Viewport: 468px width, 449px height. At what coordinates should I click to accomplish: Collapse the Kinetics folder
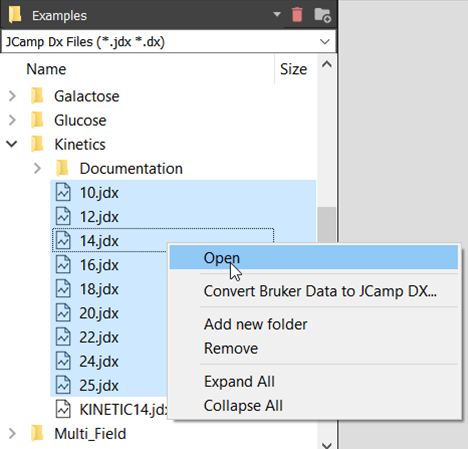(12, 144)
